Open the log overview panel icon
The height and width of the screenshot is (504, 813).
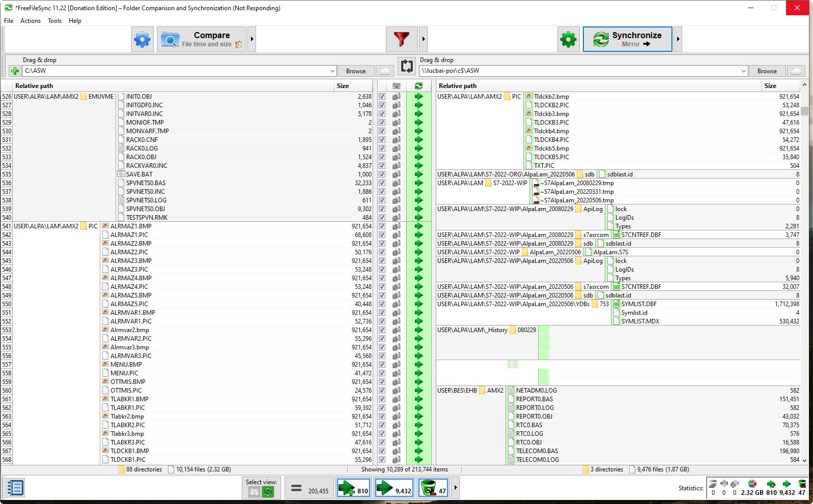15,488
